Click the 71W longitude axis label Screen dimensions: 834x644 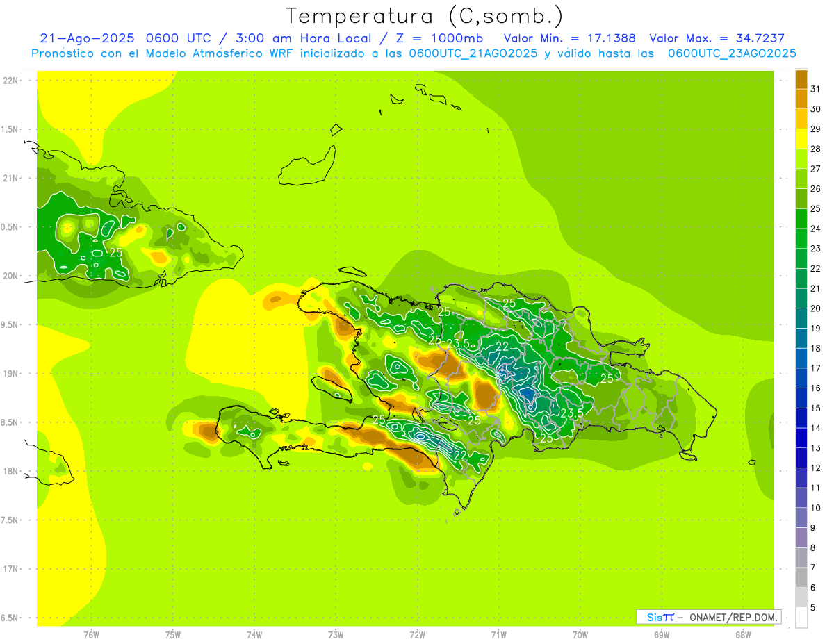(x=498, y=635)
